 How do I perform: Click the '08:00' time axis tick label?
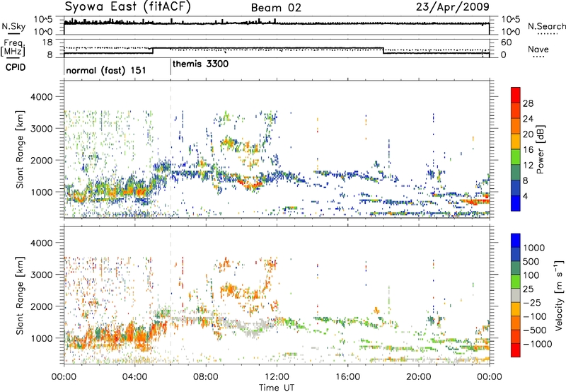(x=205, y=377)
